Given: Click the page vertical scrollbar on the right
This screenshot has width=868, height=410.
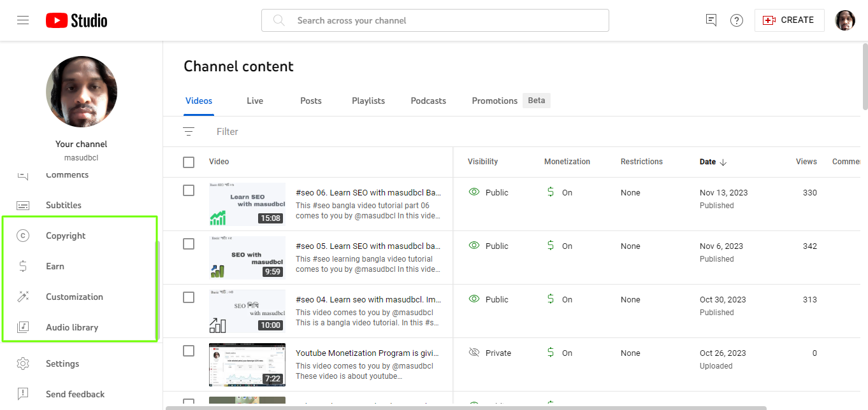Looking at the screenshot, I should [865, 76].
